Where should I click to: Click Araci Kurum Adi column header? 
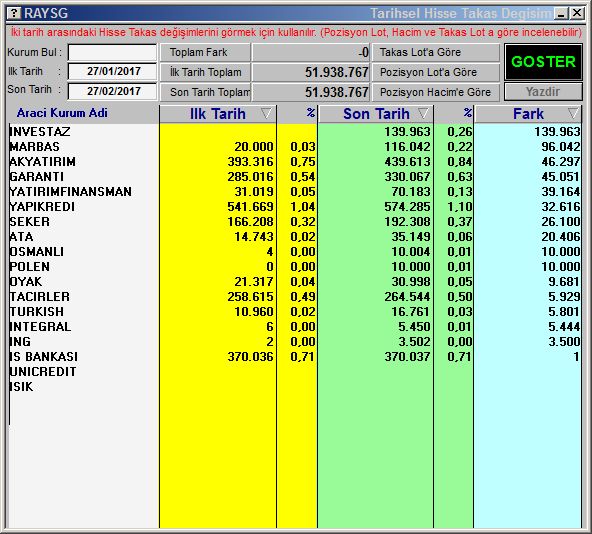(x=62, y=113)
